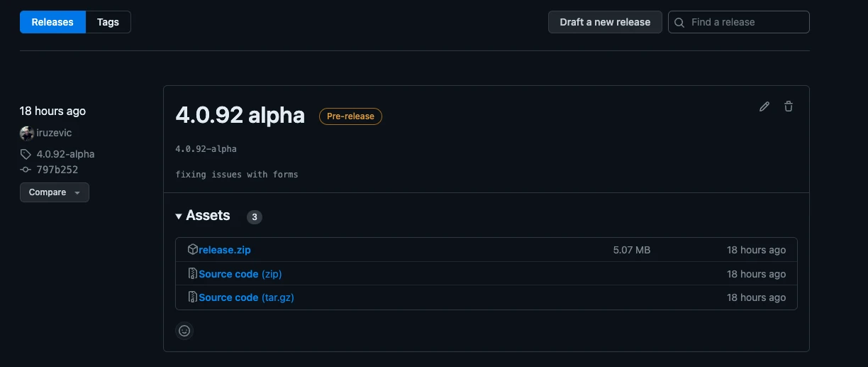Click the trash delete release icon
The image size is (868, 367).
coord(789,106)
